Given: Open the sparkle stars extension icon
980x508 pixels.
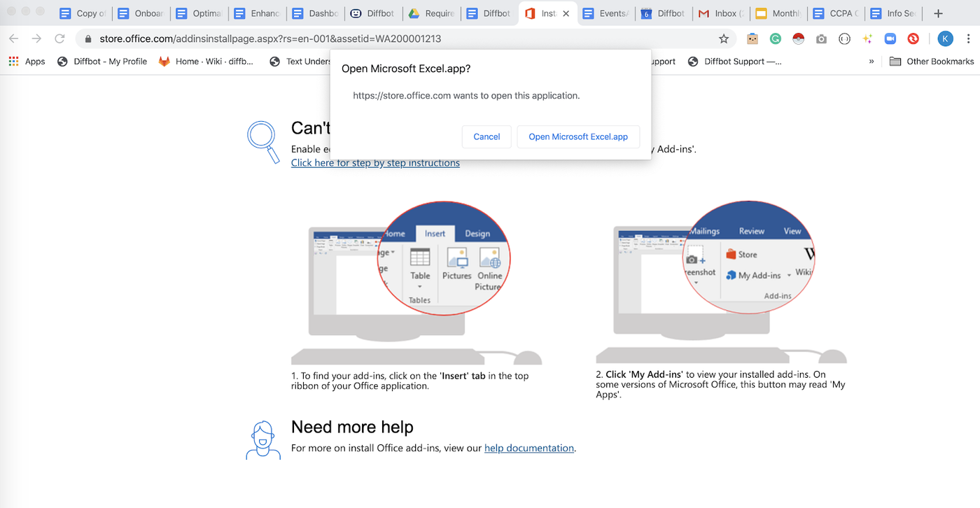Looking at the screenshot, I should (867, 39).
